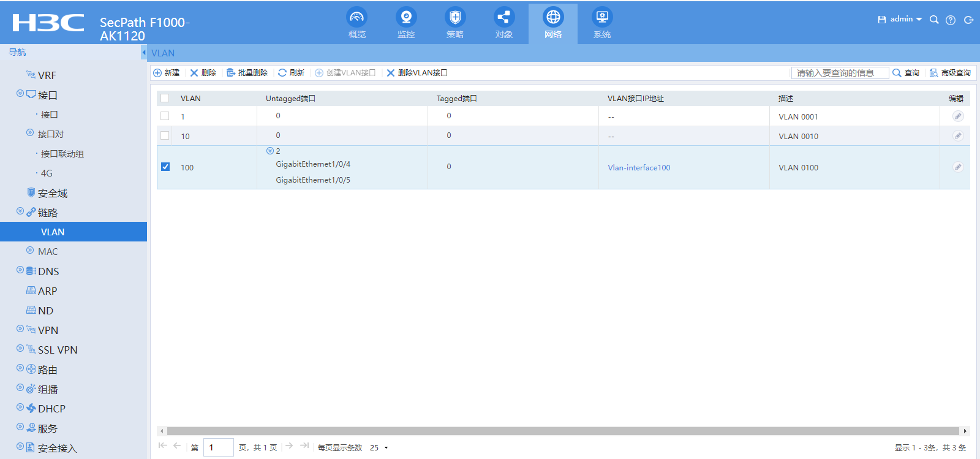This screenshot has height=459, width=980.
Task: Click 删除VLAN接口 toolbar button
Action: tap(417, 73)
